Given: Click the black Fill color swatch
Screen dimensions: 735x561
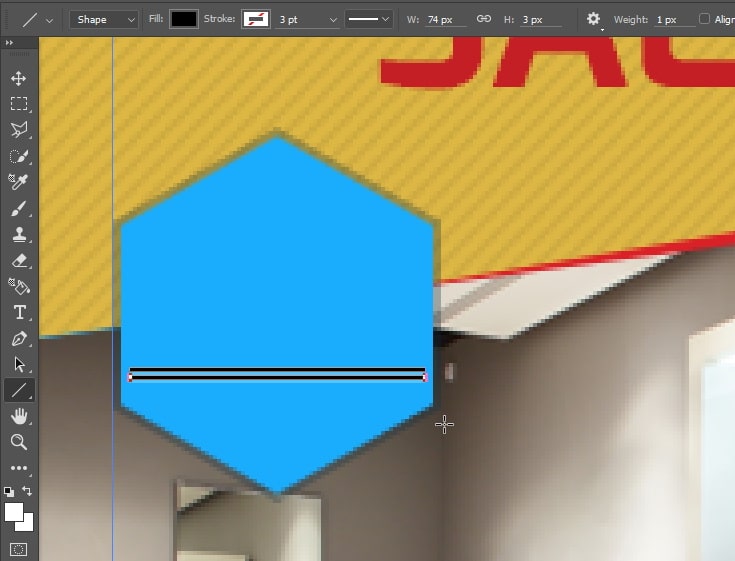Looking at the screenshot, I should pyautogui.click(x=184, y=19).
